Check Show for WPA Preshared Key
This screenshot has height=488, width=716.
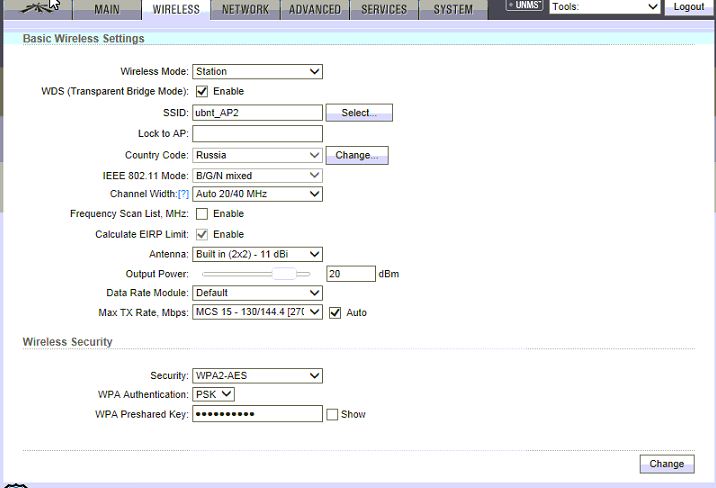(x=332, y=414)
